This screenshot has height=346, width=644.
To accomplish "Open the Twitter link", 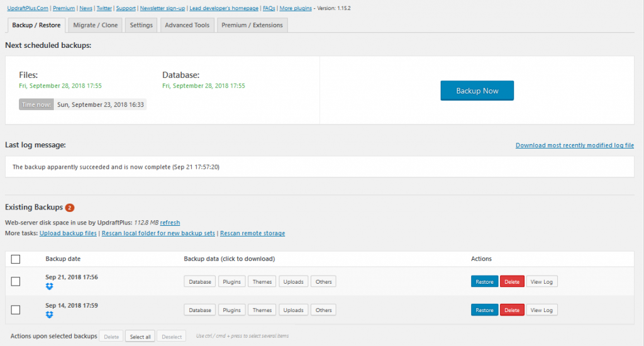I will (104, 8).
